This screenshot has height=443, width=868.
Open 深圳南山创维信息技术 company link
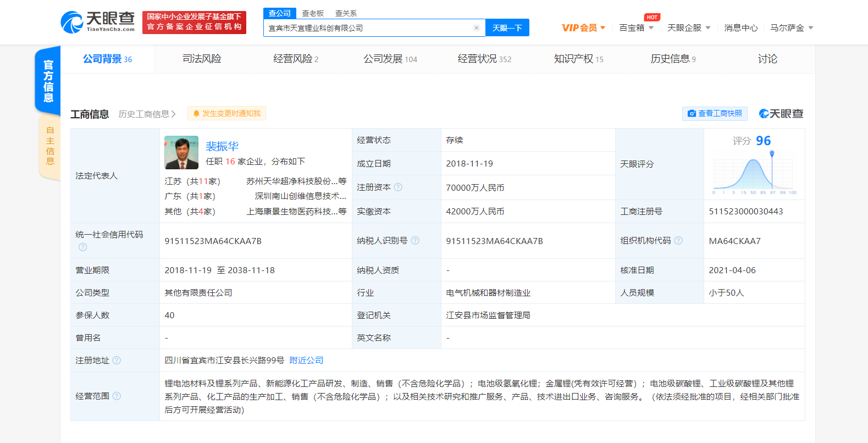coord(300,196)
